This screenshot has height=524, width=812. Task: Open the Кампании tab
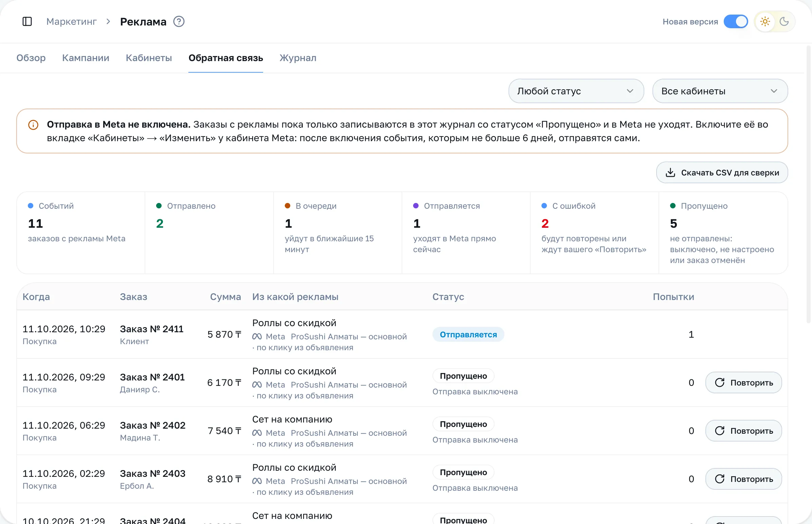pyautogui.click(x=86, y=58)
